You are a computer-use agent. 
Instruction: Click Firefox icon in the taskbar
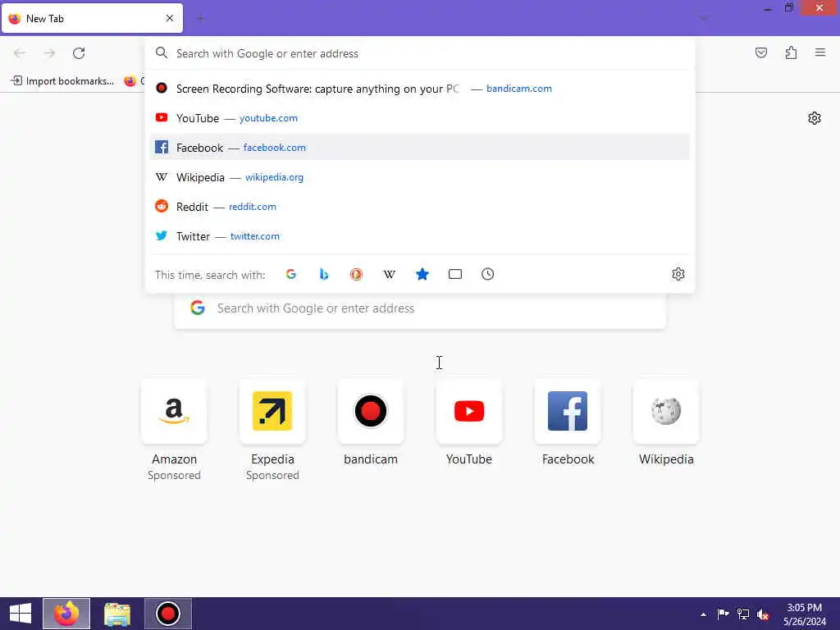66,614
